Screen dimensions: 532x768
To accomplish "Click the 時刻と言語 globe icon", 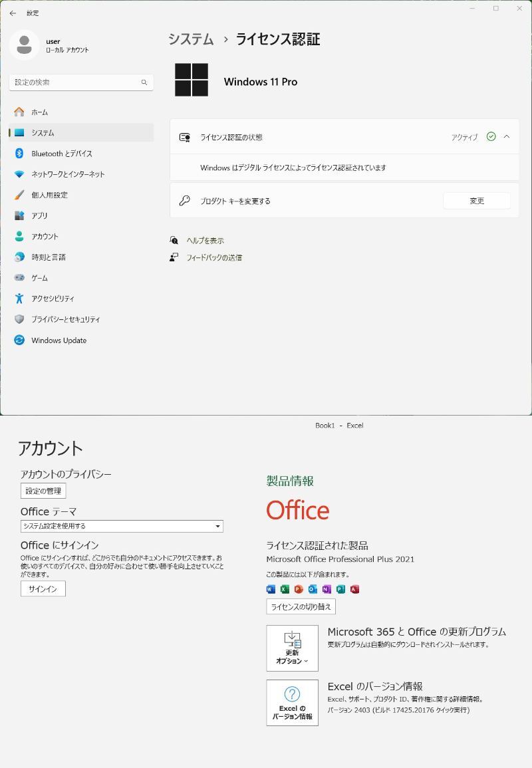I will click(19, 257).
